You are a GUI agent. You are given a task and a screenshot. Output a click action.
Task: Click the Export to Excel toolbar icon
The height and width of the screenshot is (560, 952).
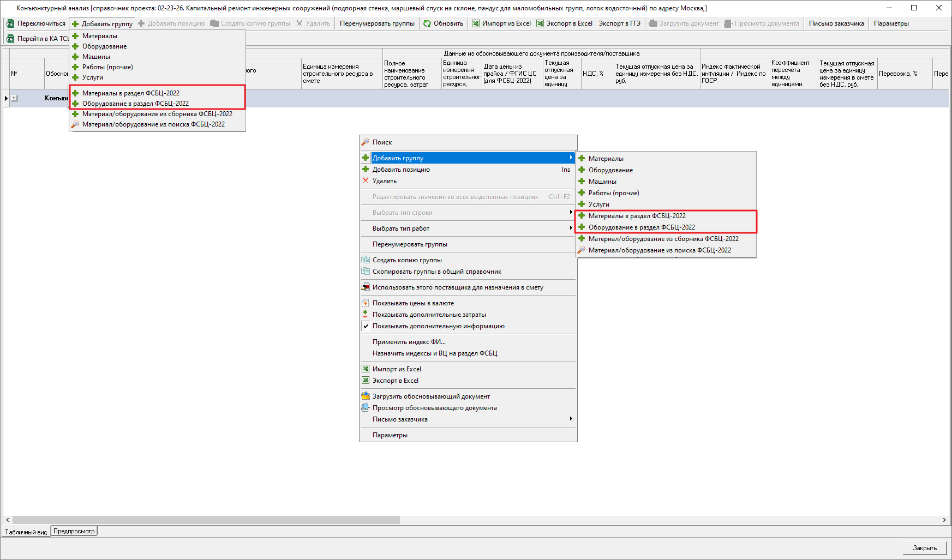[x=540, y=23]
